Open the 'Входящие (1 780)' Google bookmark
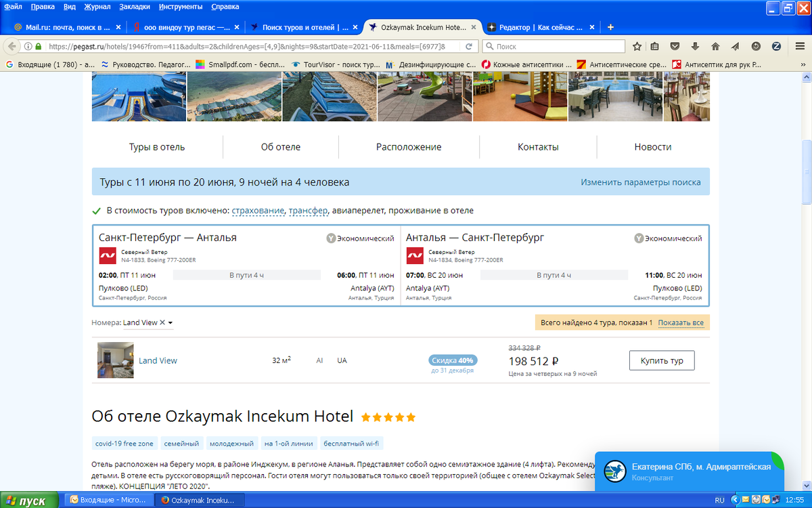 click(49, 64)
